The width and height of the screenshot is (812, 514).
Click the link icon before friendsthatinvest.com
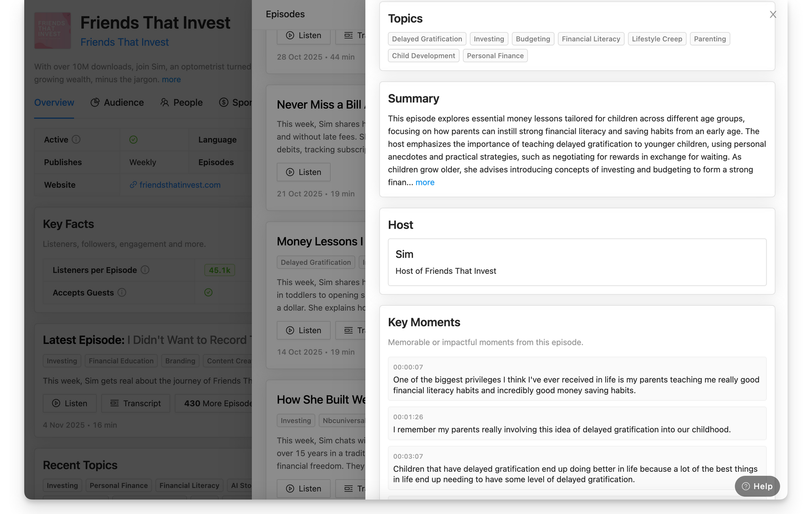(133, 185)
